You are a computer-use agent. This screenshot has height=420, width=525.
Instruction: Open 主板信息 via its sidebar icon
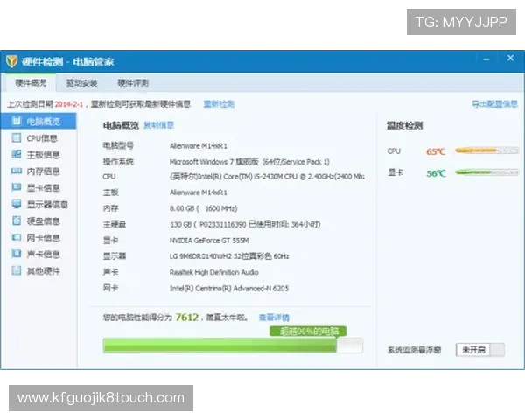17,154
